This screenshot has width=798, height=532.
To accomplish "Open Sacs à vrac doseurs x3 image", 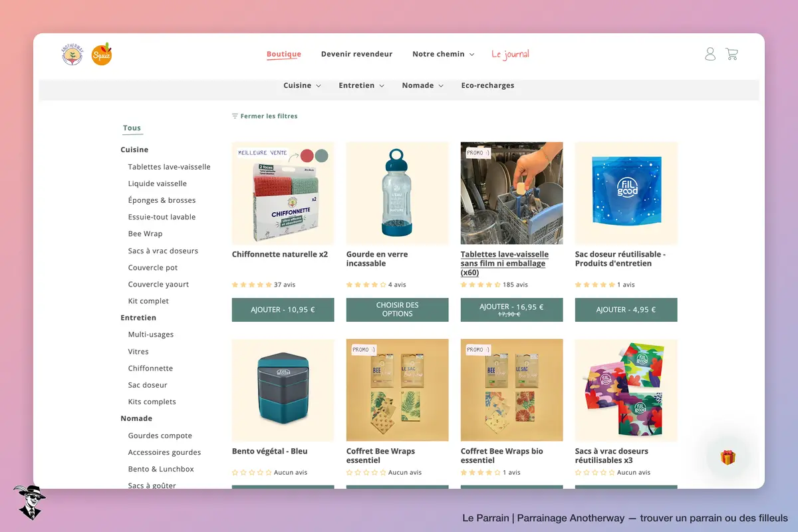I will 626,390.
